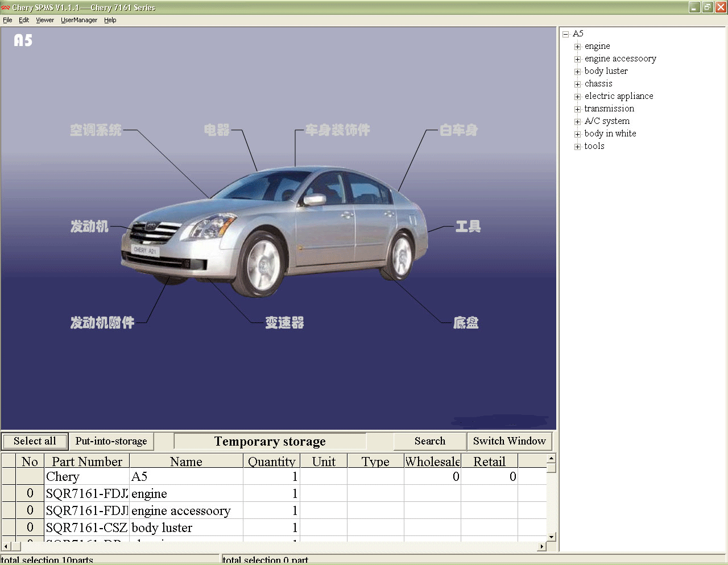The height and width of the screenshot is (565, 728).
Task: Click the Put-into-storage button
Action: coord(111,441)
